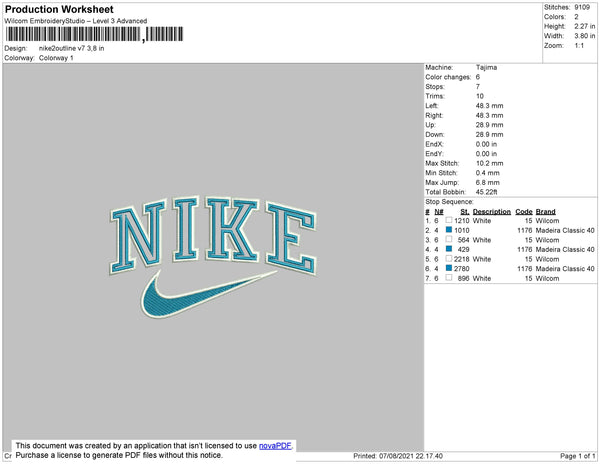Click the St. column header
This screenshot has height=464, width=600.
465,212
